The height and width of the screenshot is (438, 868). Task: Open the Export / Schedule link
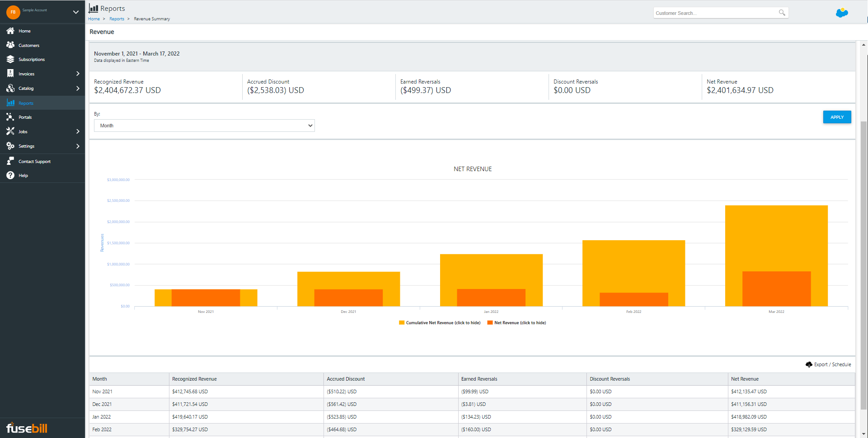click(832, 364)
